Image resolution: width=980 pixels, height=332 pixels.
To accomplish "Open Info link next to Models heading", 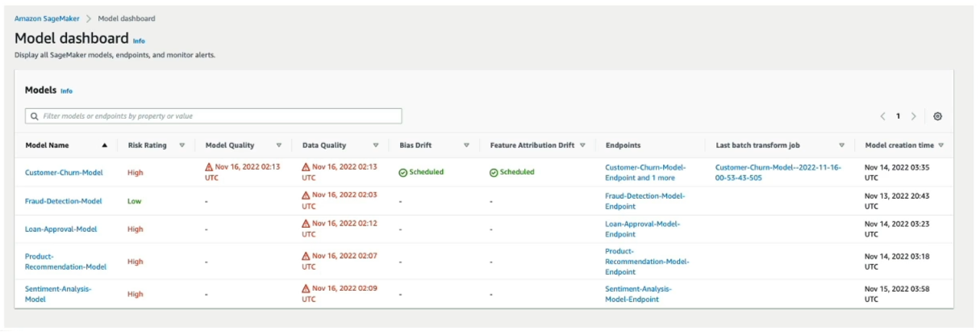I will (66, 91).
